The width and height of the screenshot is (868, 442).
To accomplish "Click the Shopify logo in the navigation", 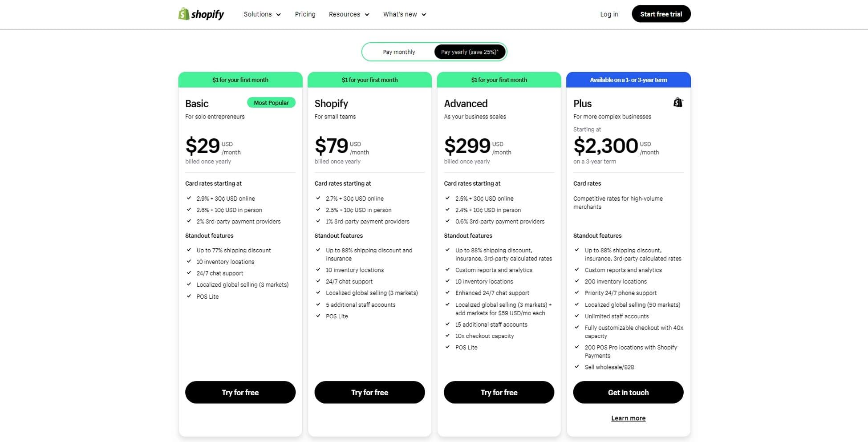I will [x=201, y=14].
